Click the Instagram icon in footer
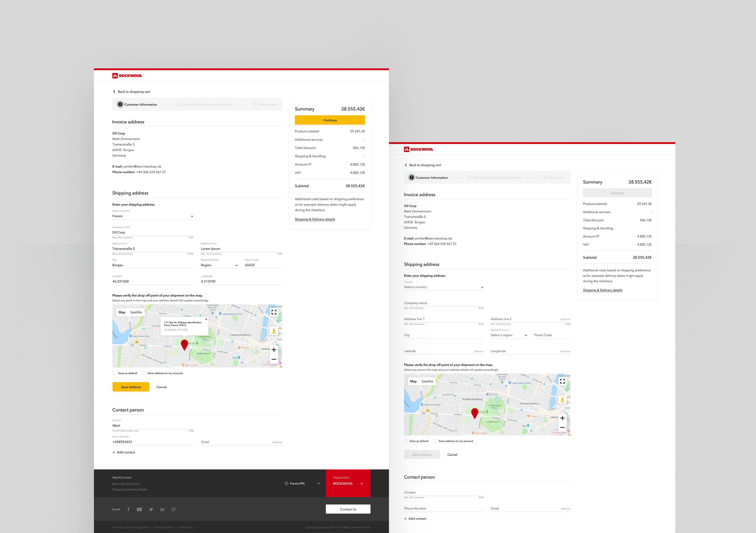Image resolution: width=756 pixels, height=533 pixels. 174,509
